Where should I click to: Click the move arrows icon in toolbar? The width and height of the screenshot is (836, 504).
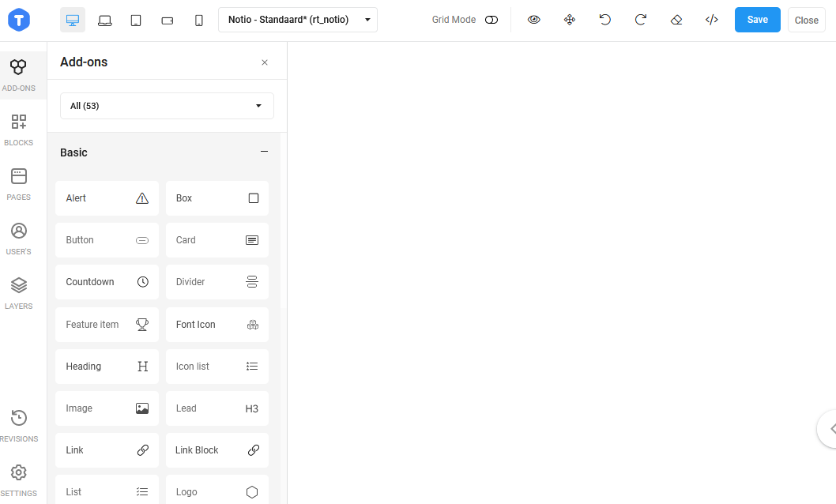[x=570, y=20]
